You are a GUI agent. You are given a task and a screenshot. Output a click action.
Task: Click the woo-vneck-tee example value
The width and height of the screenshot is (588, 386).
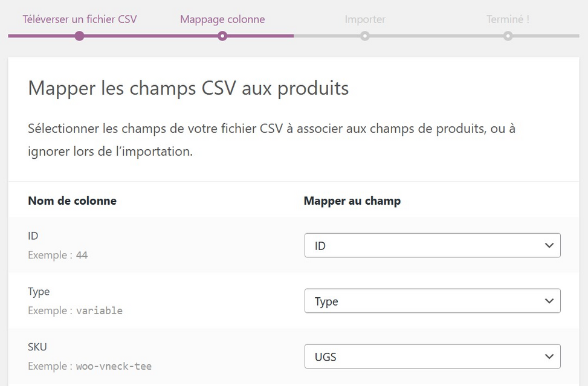click(x=114, y=366)
